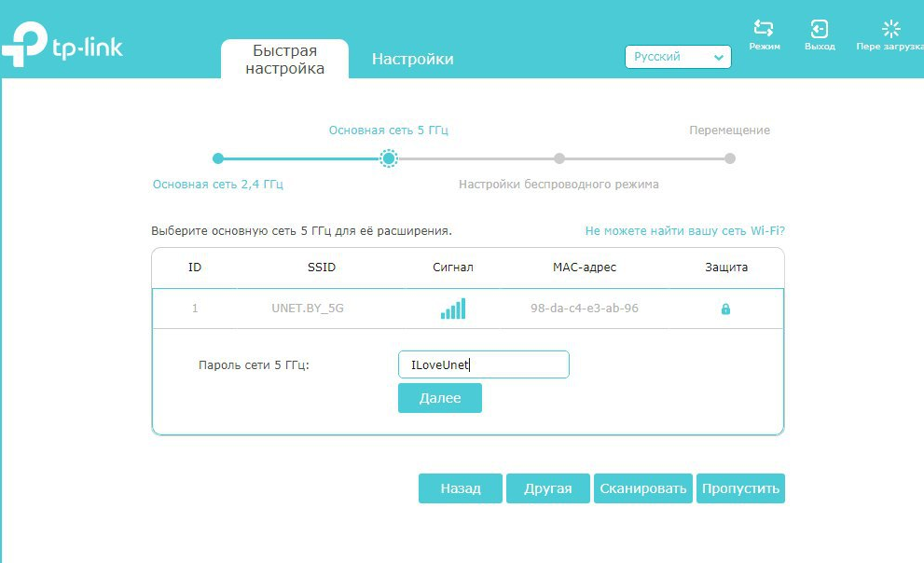Click the Другая button

[x=548, y=488]
